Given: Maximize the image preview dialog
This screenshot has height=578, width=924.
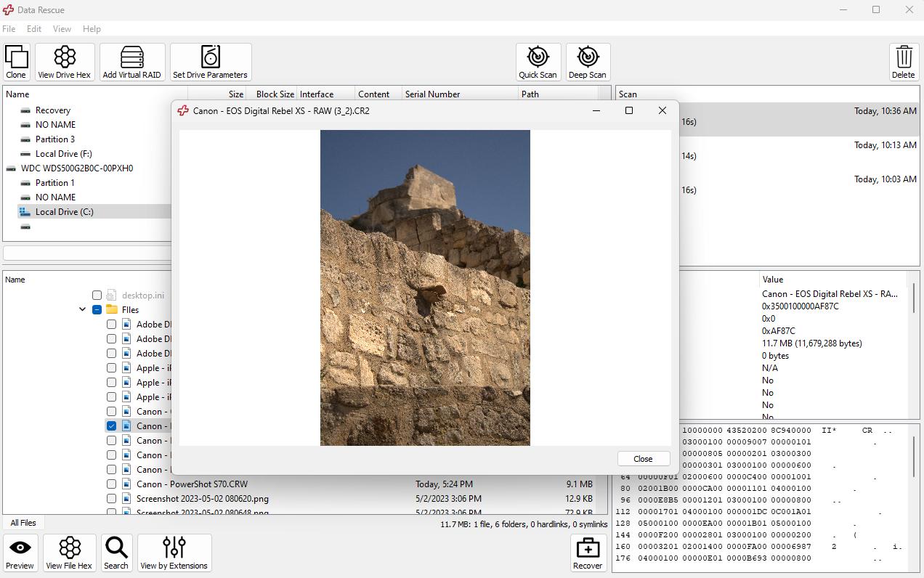Looking at the screenshot, I should 629,110.
